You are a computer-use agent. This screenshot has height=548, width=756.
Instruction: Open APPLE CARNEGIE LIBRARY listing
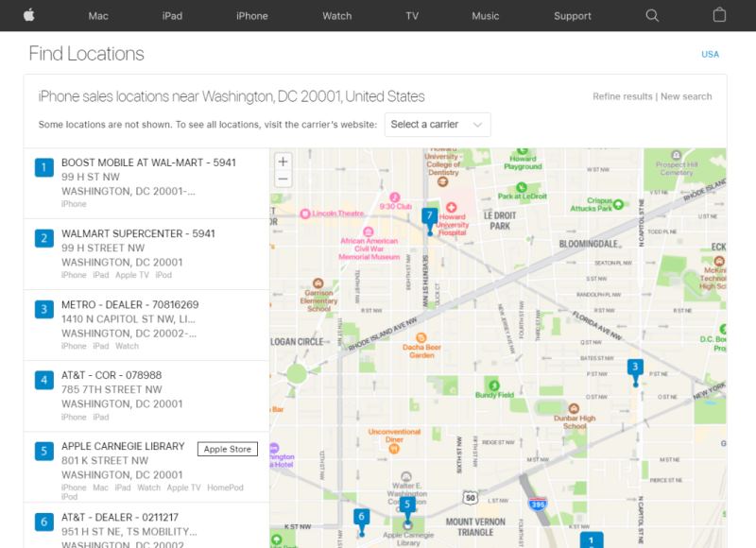[x=123, y=446]
